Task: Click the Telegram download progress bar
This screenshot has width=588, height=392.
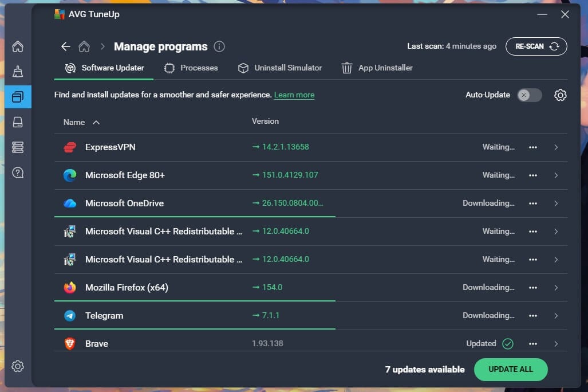Action: tap(195, 329)
